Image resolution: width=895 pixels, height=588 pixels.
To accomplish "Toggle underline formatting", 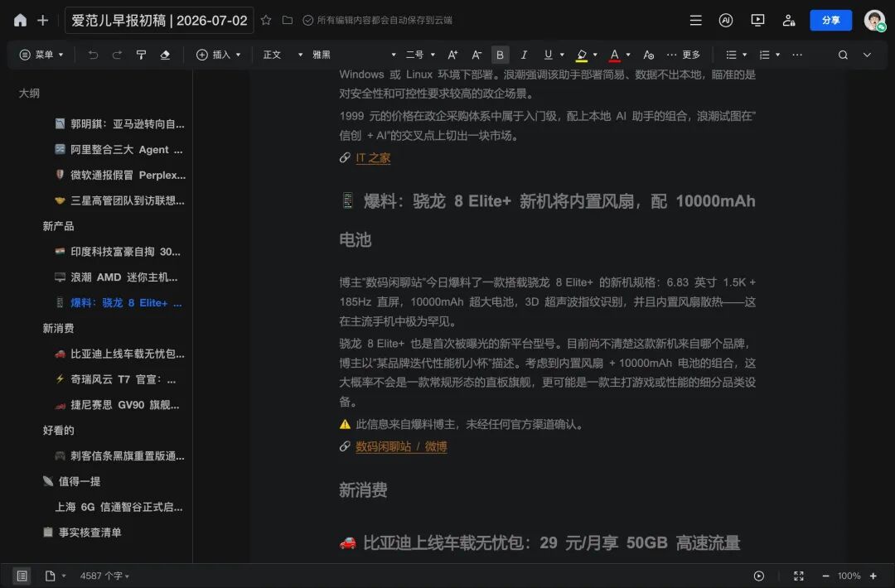I will 548,55.
